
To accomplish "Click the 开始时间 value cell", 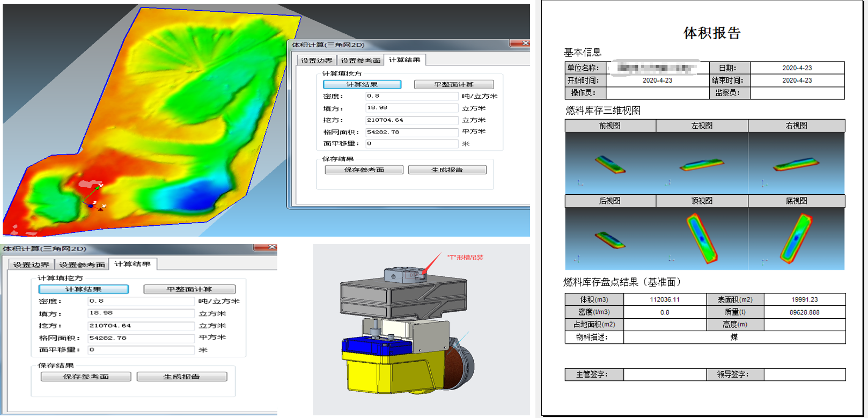I will tap(657, 80).
